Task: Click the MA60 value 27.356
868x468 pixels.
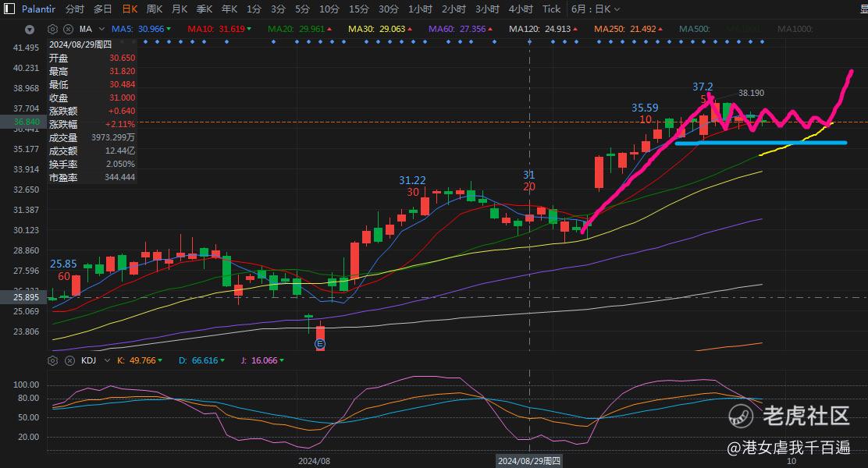Action: tap(473, 29)
